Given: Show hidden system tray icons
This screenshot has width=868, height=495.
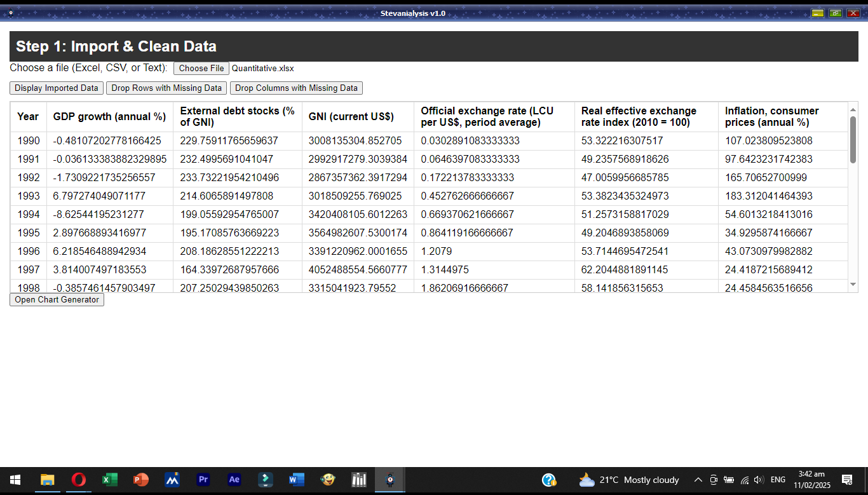Looking at the screenshot, I should coord(698,480).
